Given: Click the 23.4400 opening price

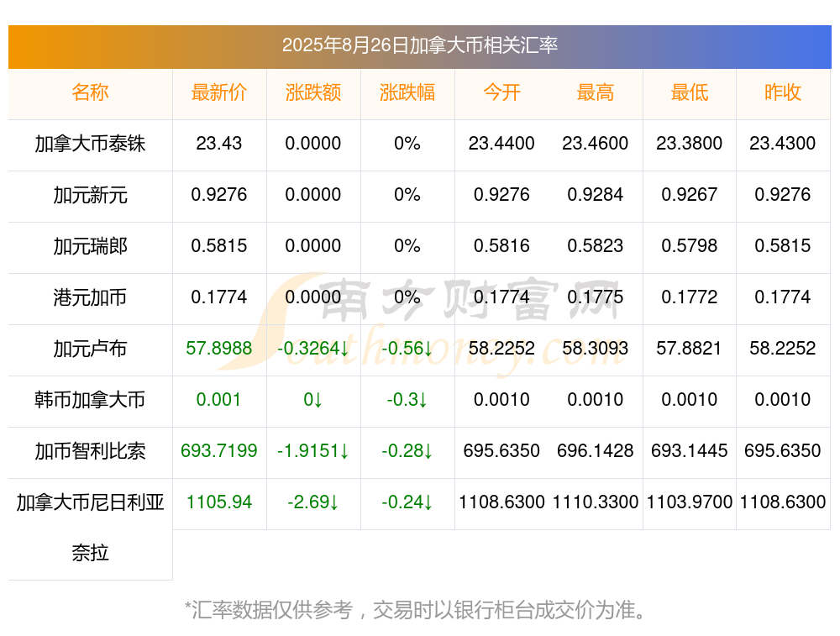Looking at the screenshot, I should tap(501, 143).
